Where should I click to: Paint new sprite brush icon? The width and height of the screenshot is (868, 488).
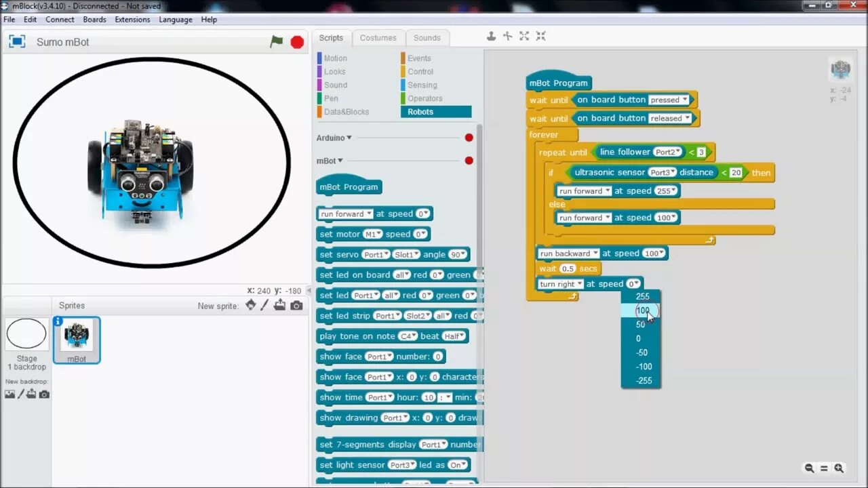(x=265, y=305)
